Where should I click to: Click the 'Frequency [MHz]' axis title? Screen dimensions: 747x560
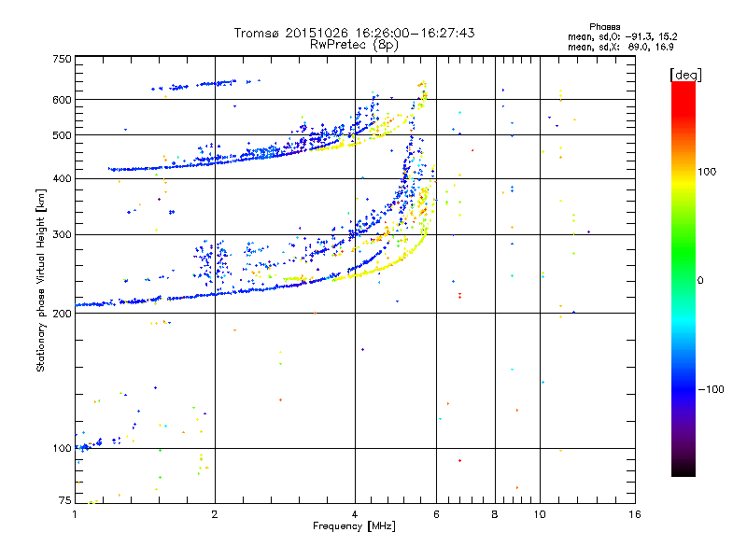pos(354,526)
